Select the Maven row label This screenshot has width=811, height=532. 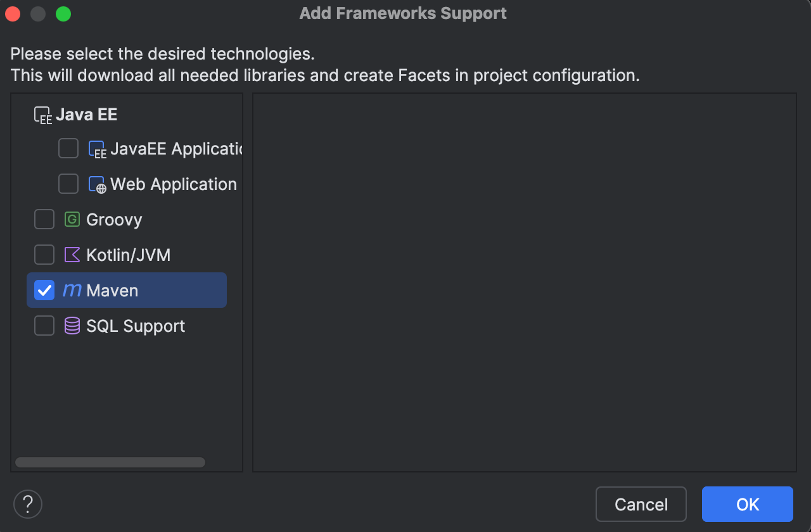[112, 291]
